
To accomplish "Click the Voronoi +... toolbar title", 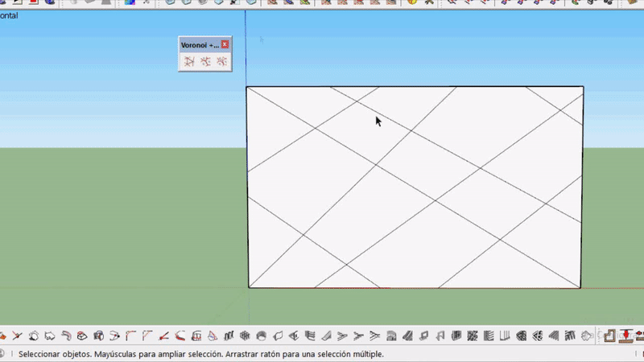I will point(200,45).
